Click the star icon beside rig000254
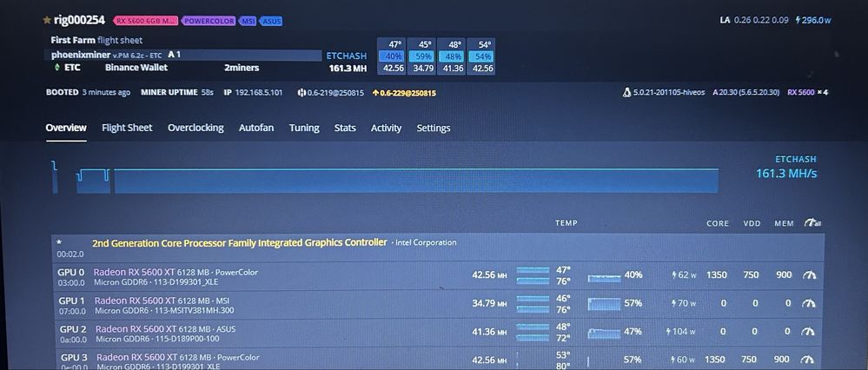This screenshot has height=370, width=868. (x=47, y=21)
